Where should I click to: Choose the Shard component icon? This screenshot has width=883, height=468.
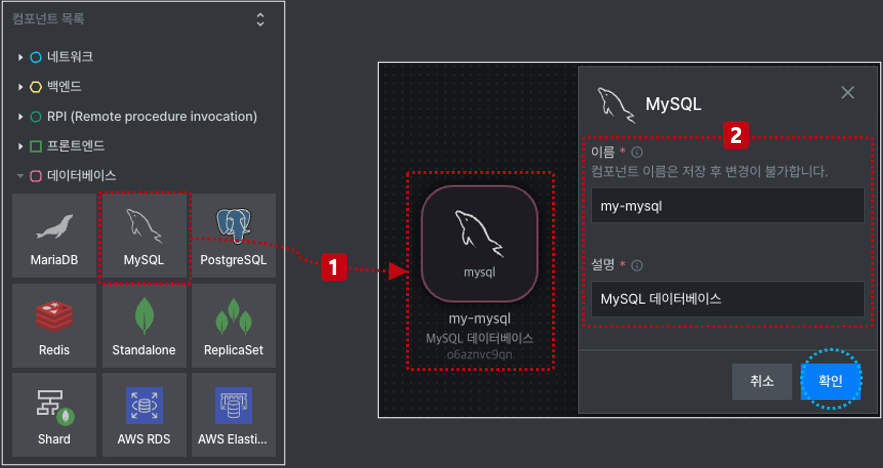tap(54, 414)
